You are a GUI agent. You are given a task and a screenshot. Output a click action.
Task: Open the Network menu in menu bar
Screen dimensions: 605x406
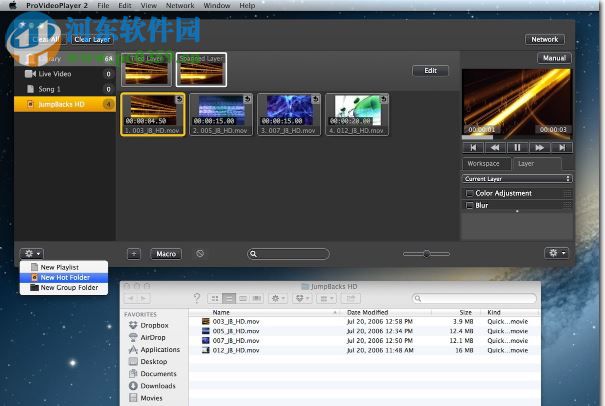click(180, 5)
